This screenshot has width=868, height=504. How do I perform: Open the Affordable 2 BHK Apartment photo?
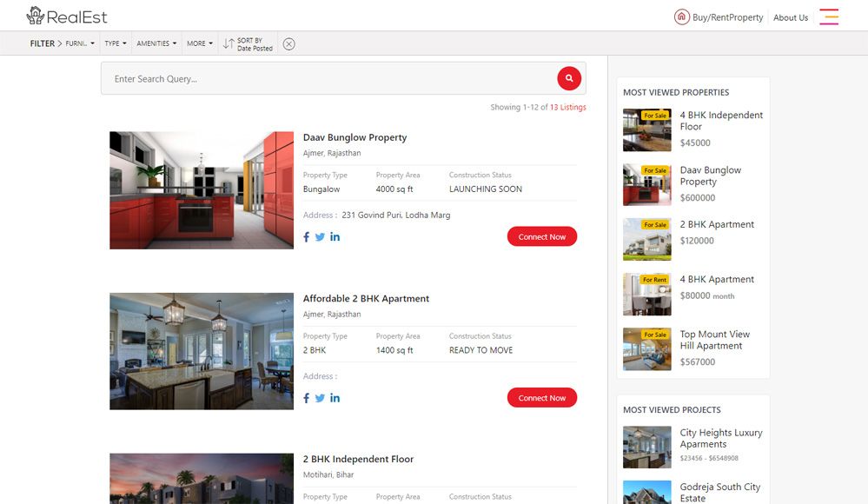[x=202, y=351]
